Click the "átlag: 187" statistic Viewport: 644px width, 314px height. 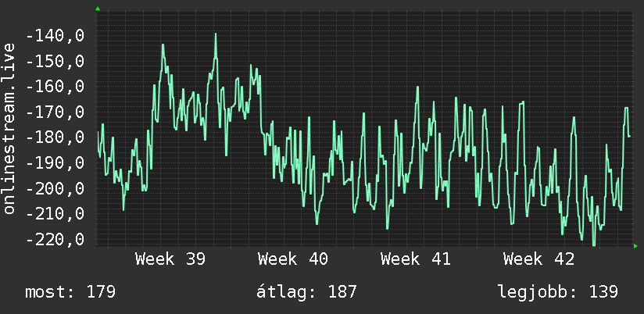coord(306,292)
